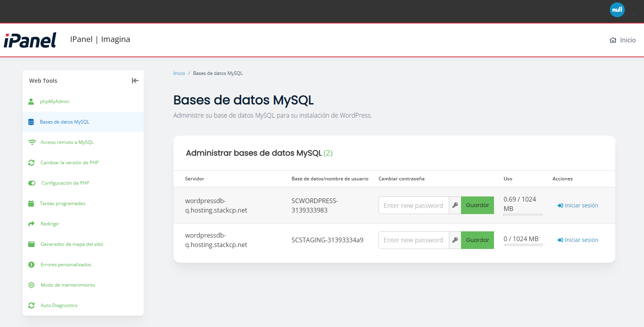The width and height of the screenshot is (644, 327).
Task: Click login arrow icon in SCWORDPRESS row
Action: pos(560,205)
